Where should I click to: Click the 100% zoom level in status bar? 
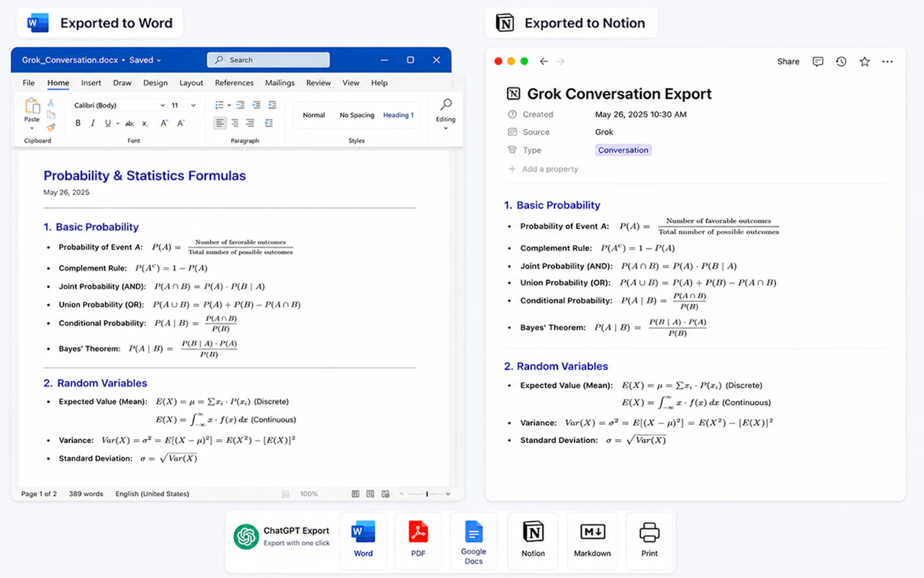tap(308, 494)
